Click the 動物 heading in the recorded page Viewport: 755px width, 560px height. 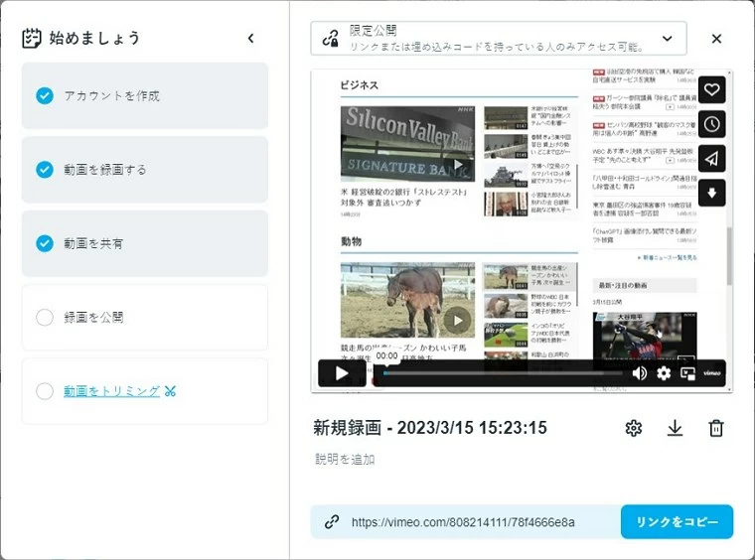point(351,241)
